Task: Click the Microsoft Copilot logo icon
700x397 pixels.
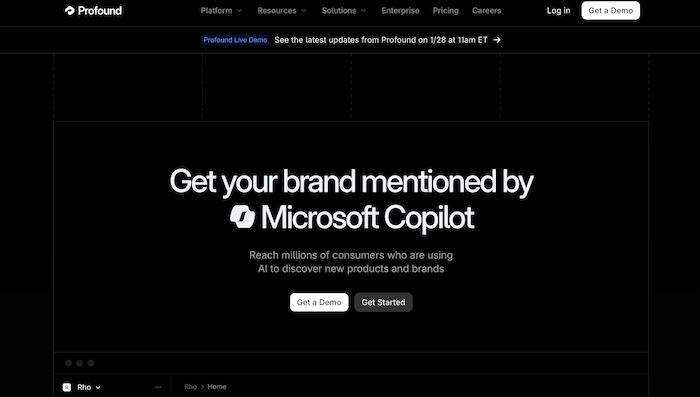Action: (242, 217)
